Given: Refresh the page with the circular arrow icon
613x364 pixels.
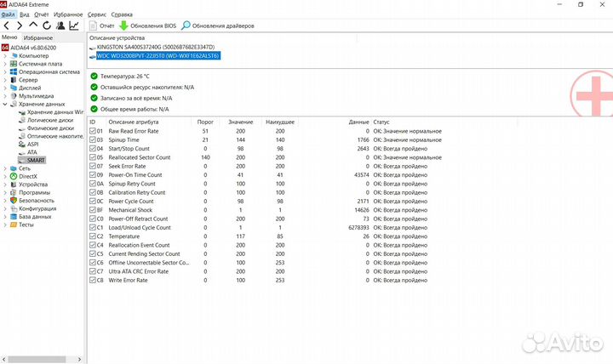Looking at the screenshot, I should pyautogui.click(x=47, y=26).
